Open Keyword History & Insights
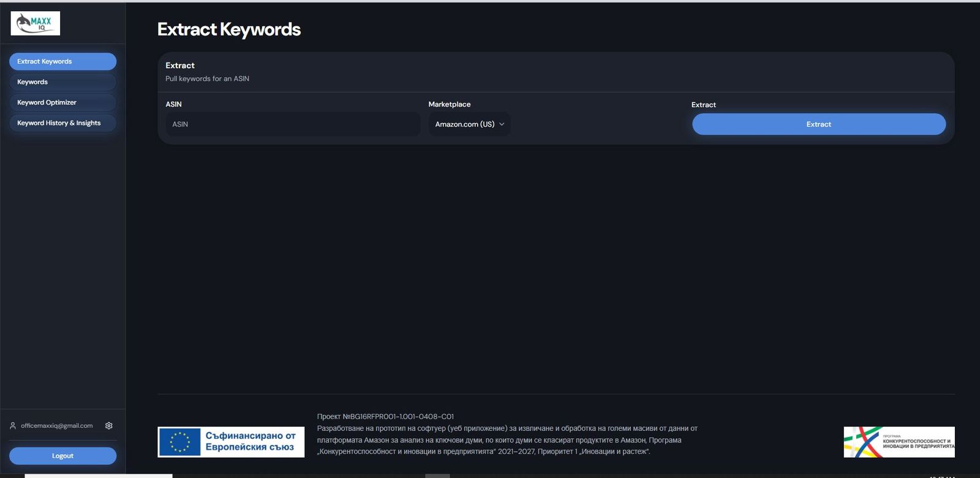The width and height of the screenshot is (980, 478). click(x=62, y=123)
